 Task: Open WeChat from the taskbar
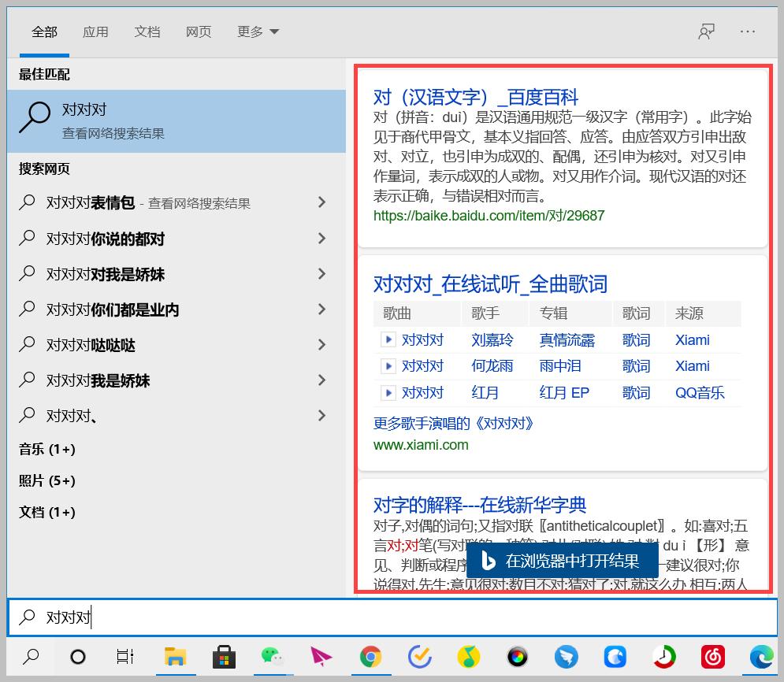[273, 657]
